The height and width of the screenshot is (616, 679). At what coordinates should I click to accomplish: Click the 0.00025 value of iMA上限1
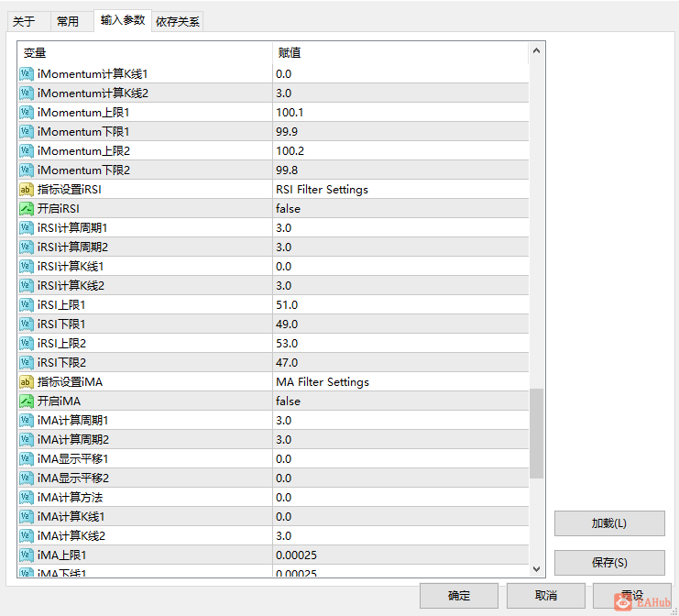(x=296, y=555)
